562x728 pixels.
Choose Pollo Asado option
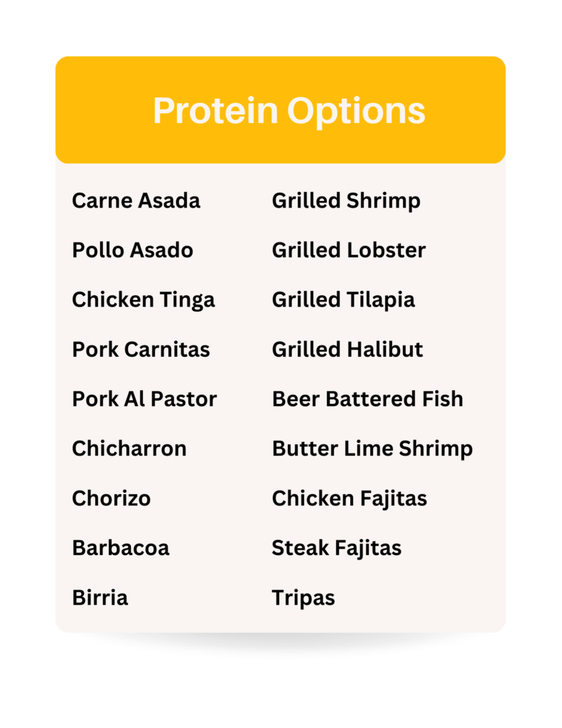click(x=132, y=250)
